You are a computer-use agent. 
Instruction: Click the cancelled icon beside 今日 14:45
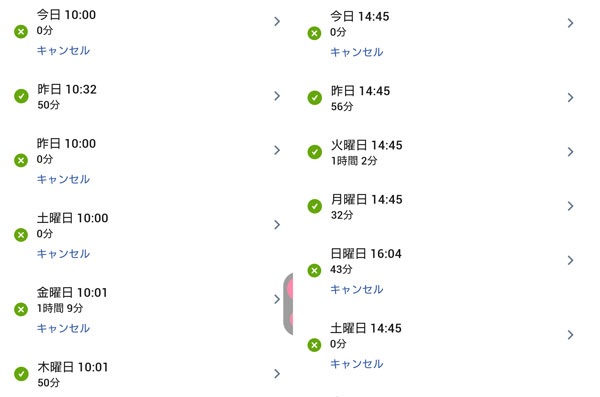coord(314,33)
